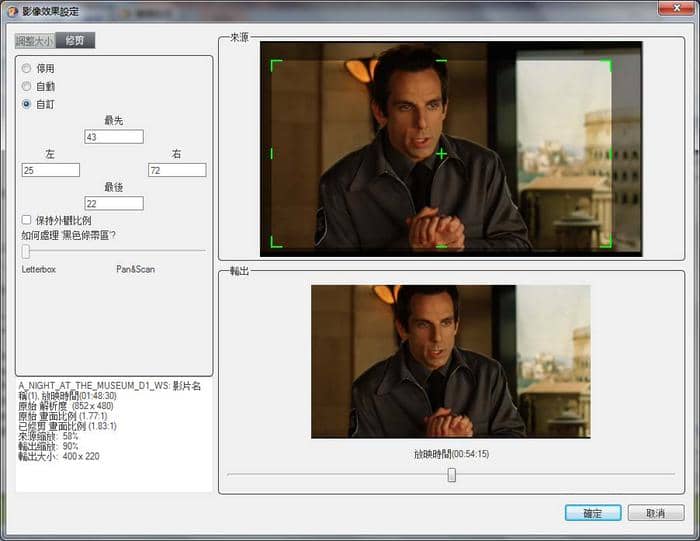
Task: Open the 修剪 tab
Action: pos(74,41)
